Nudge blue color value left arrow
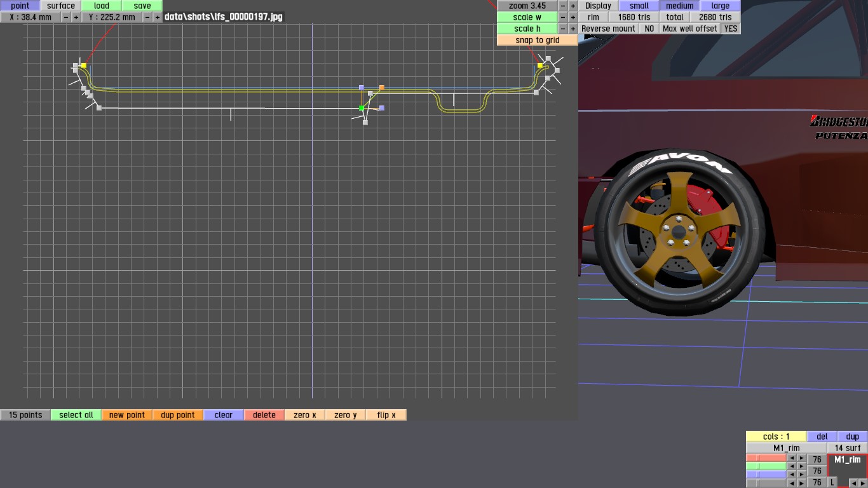The width and height of the screenshot is (868, 488). [x=792, y=475]
